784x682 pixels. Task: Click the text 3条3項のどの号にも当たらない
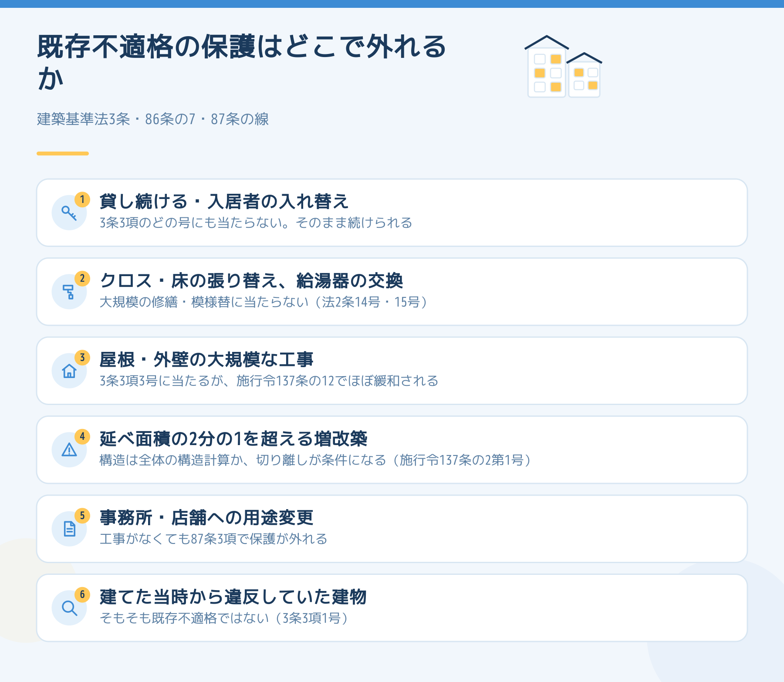(191, 223)
